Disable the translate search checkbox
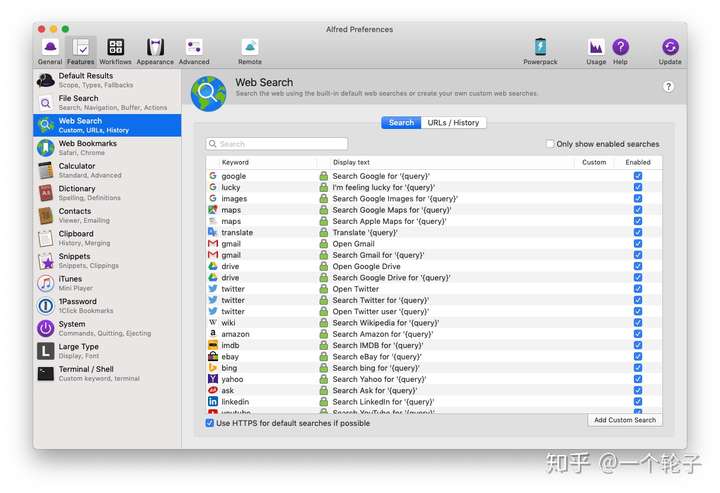This screenshot has height=493, width=720. coord(638,232)
